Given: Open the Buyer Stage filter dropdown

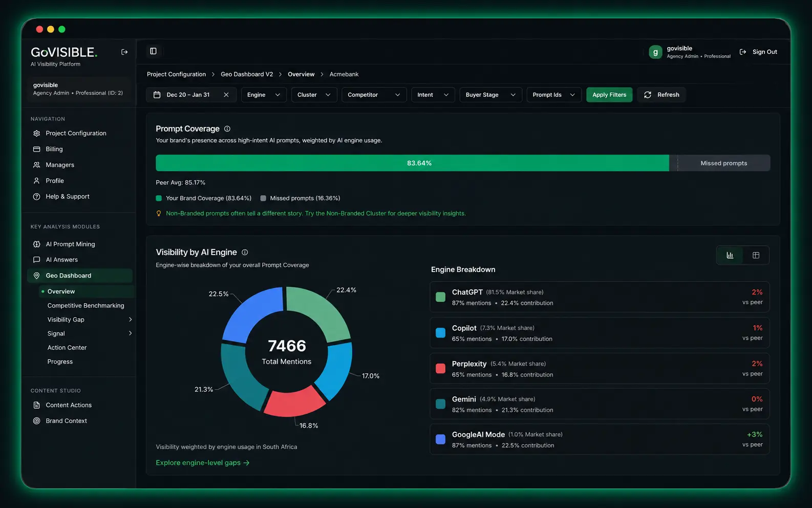Looking at the screenshot, I should 491,95.
